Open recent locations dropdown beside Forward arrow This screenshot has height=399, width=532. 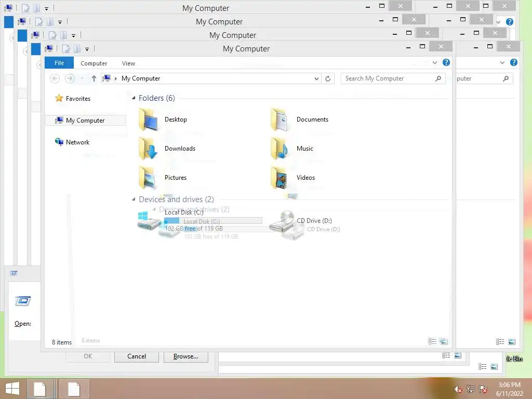point(83,79)
